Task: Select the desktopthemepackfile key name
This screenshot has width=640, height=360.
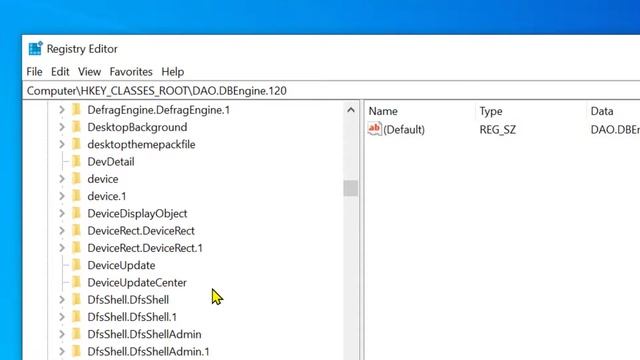Action: click(141, 144)
